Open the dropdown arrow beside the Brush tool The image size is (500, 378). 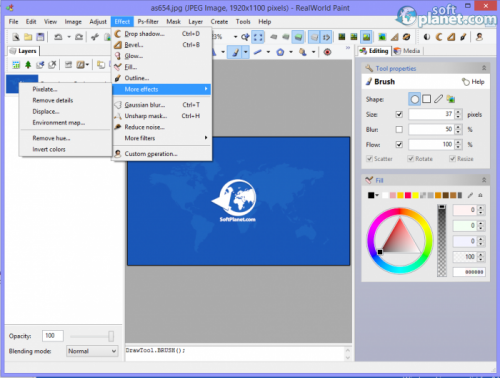246,52
